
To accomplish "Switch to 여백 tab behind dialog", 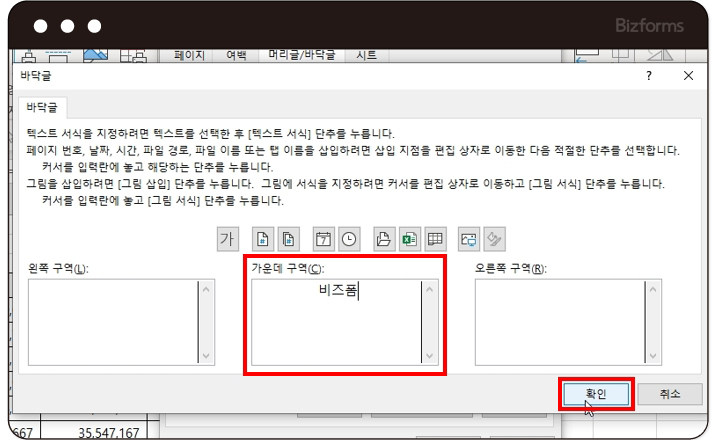I will tap(236, 55).
